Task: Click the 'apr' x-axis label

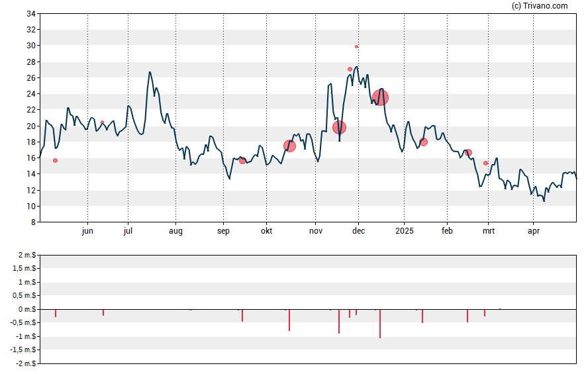Action: point(534,231)
